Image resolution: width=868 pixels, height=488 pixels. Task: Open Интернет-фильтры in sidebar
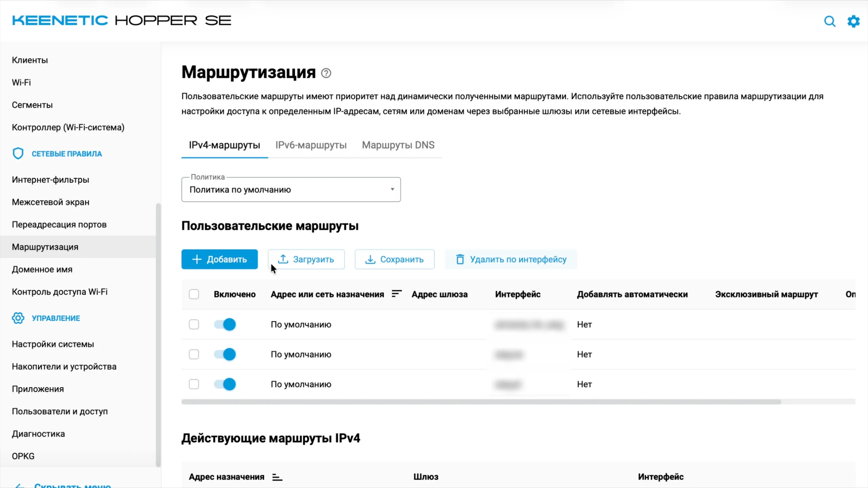(x=78, y=180)
